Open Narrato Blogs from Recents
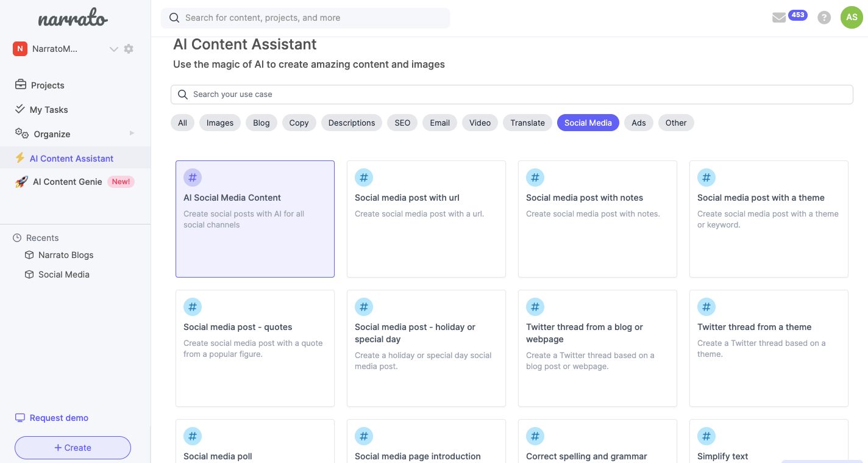The width and height of the screenshot is (868, 463). click(65, 255)
